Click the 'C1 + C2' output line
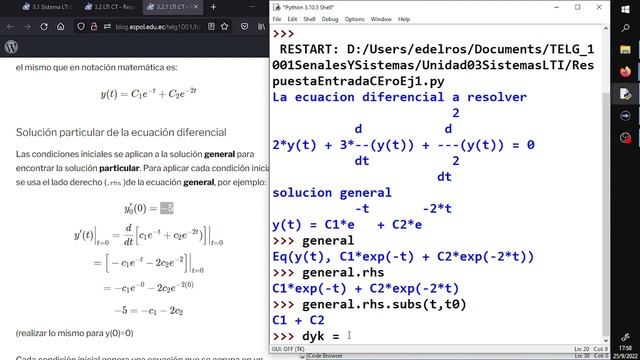This screenshot has width=640, height=360. click(x=298, y=320)
